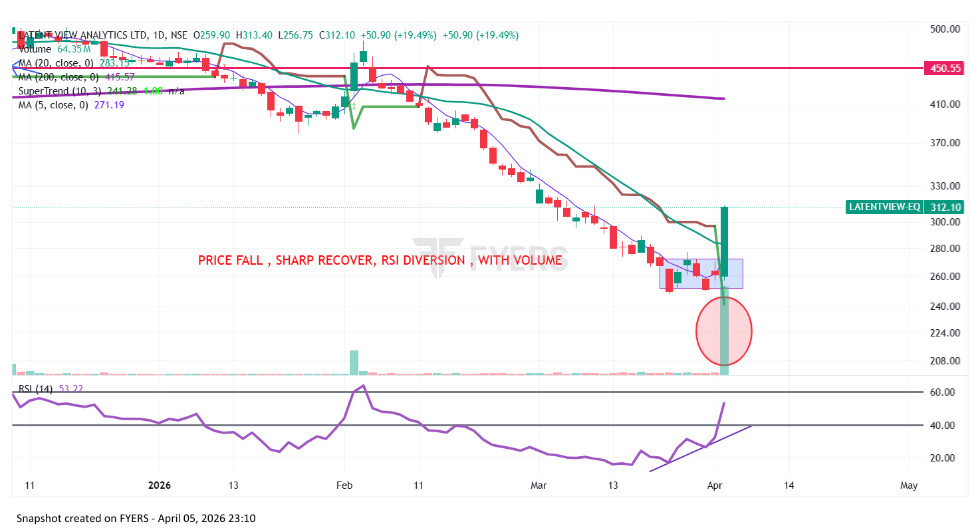Click the green LATENTVIEW-EQ symbol tag
Viewport: 980px width, 532px height.
[885, 207]
